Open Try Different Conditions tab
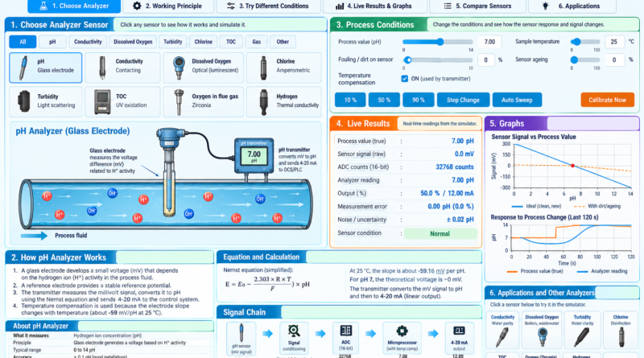This screenshot has height=358, width=644. click(267, 6)
